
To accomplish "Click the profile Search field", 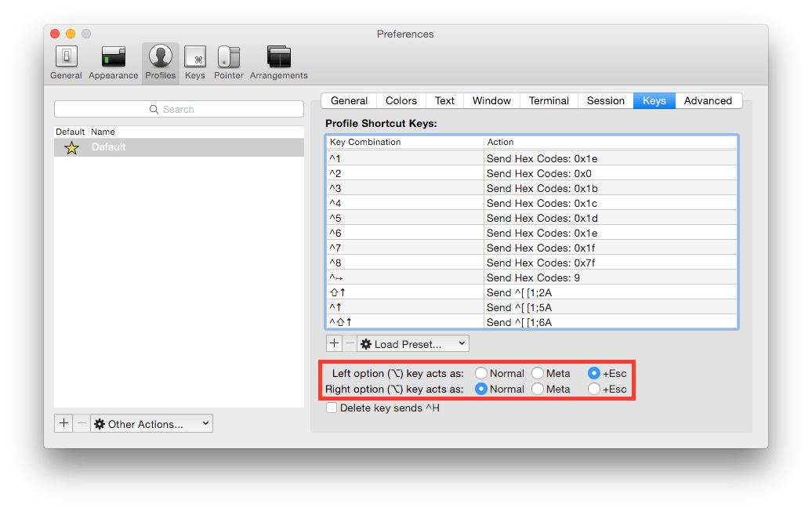I will [x=179, y=109].
